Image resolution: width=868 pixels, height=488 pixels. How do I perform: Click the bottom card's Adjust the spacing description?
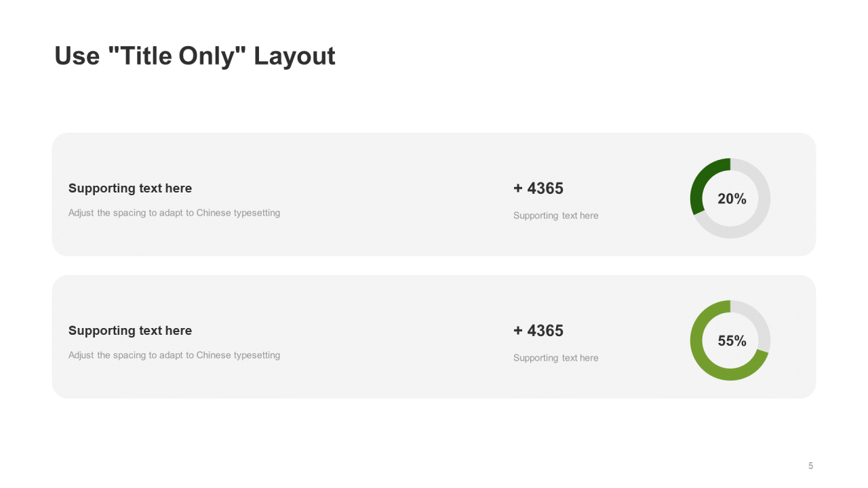tap(174, 355)
